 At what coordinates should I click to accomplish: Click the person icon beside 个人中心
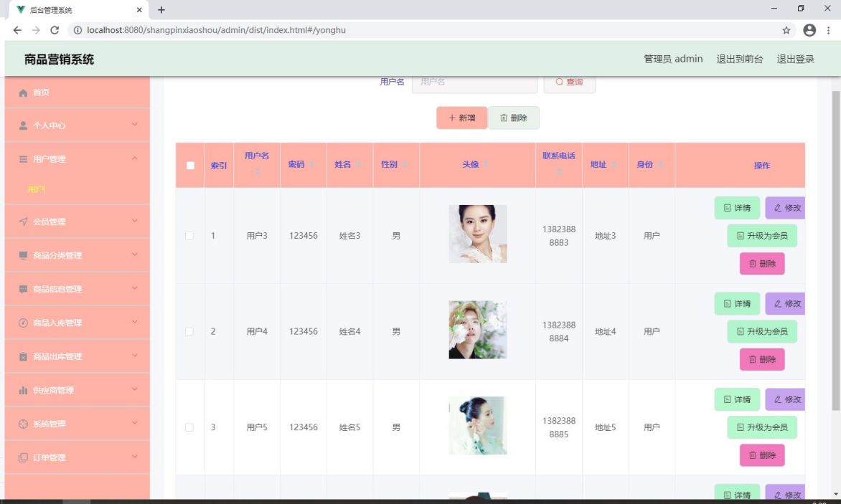(x=23, y=126)
